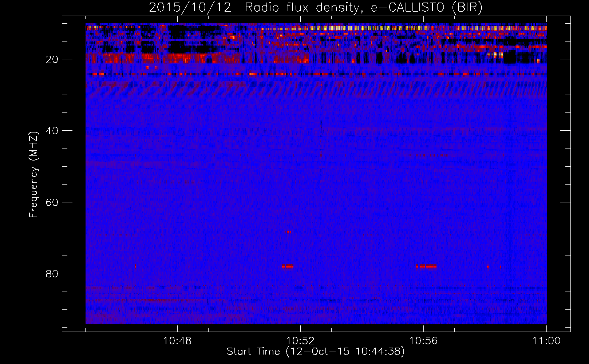
Task: Click the 20 frequency tick label
Action: point(52,60)
